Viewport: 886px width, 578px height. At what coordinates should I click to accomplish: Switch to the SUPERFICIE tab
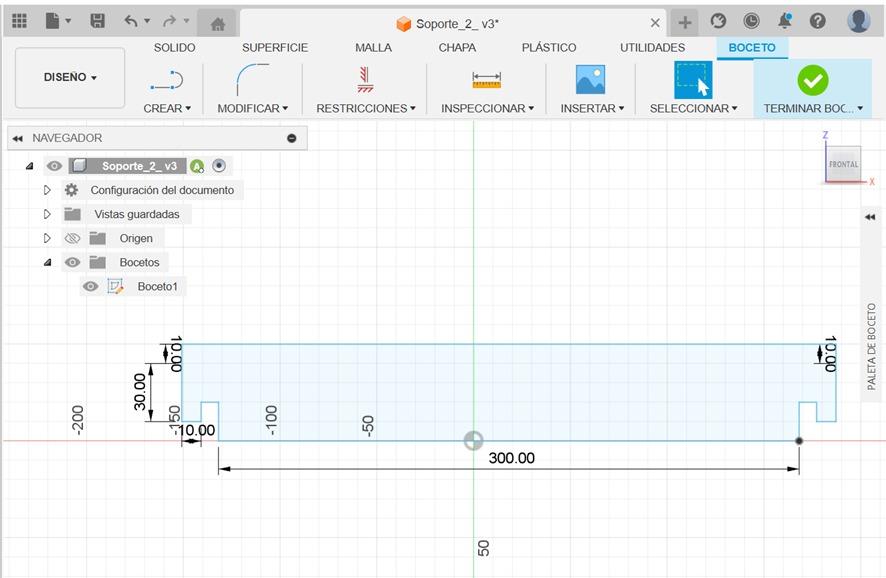tap(275, 48)
